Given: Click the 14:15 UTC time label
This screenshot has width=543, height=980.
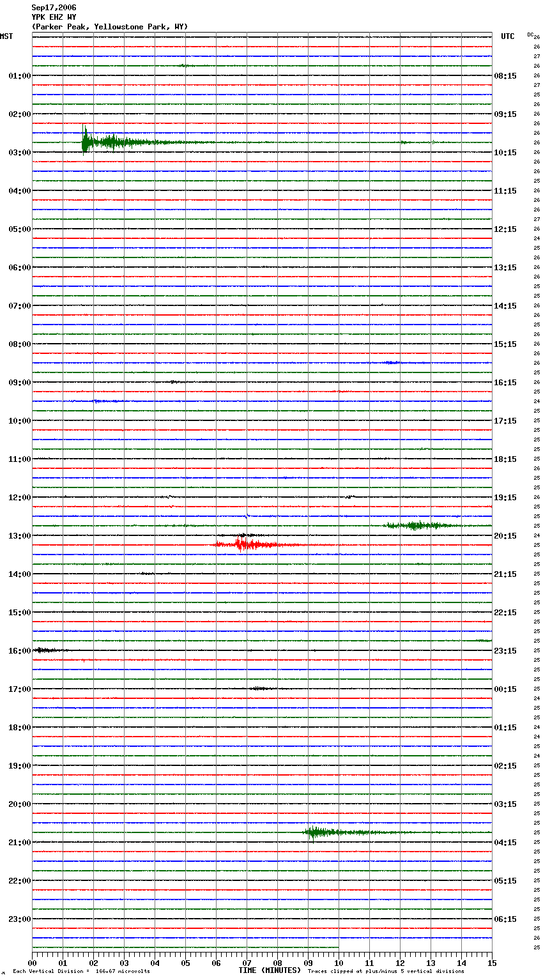Looking at the screenshot, I should coord(505,306).
